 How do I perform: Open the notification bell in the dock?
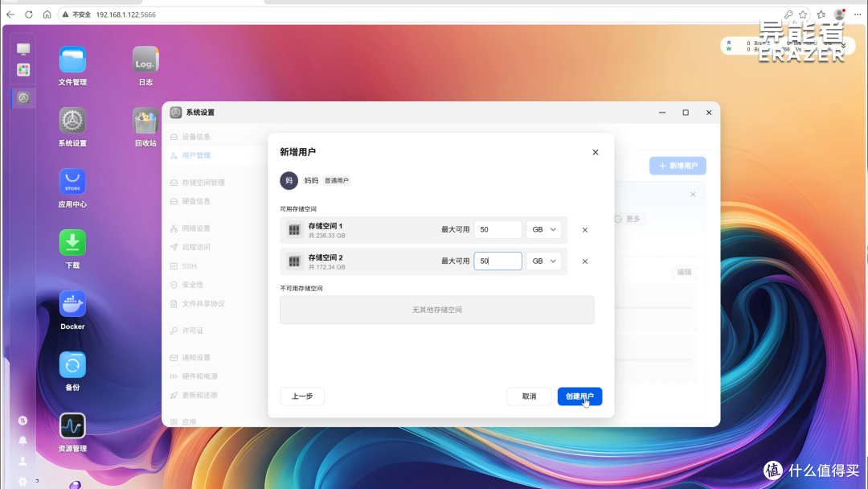(x=23, y=441)
